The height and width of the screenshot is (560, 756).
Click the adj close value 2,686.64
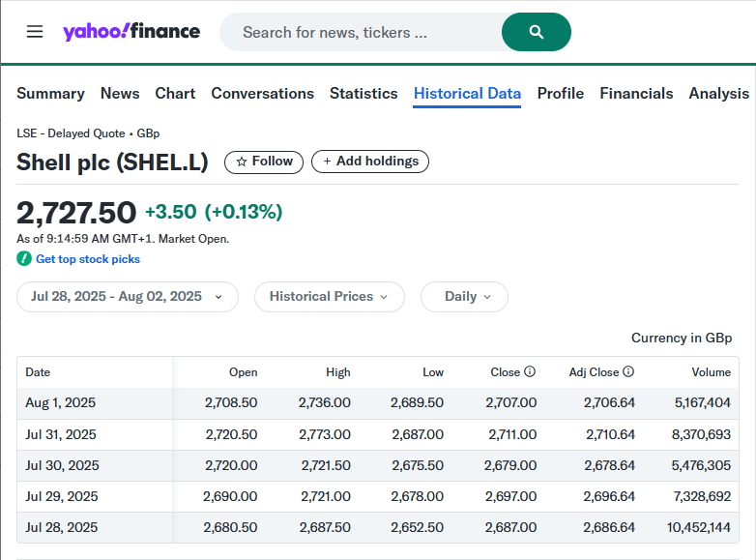tap(609, 527)
